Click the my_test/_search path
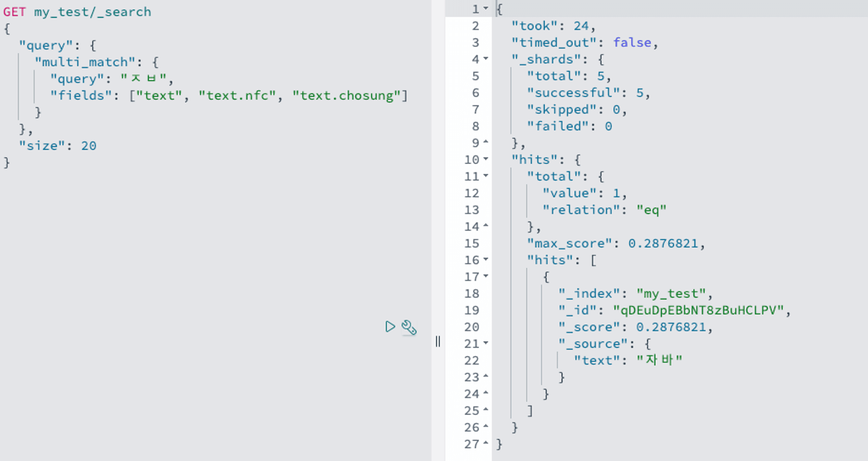This screenshot has width=868, height=461. 92,12
